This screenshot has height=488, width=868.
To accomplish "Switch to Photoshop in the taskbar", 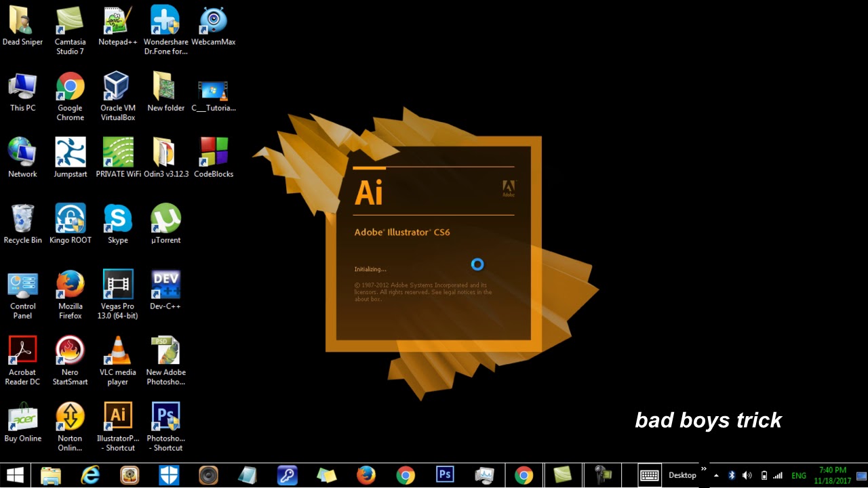I will click(445, 475).
